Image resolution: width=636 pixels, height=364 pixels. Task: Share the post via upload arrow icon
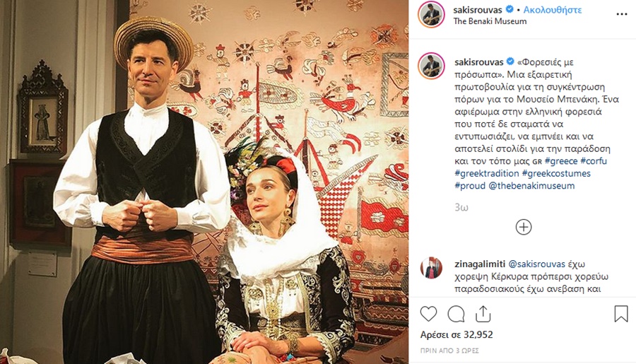pyautogui.click(x=483, y=314)
